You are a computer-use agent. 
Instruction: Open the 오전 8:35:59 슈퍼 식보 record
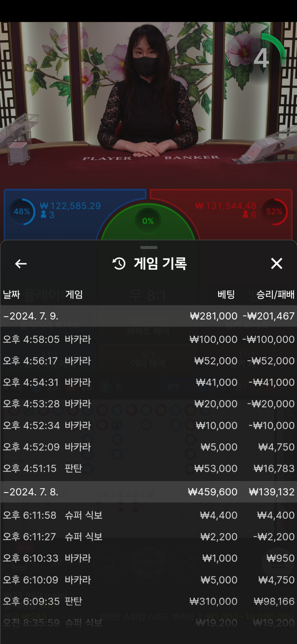coord(148,623)
